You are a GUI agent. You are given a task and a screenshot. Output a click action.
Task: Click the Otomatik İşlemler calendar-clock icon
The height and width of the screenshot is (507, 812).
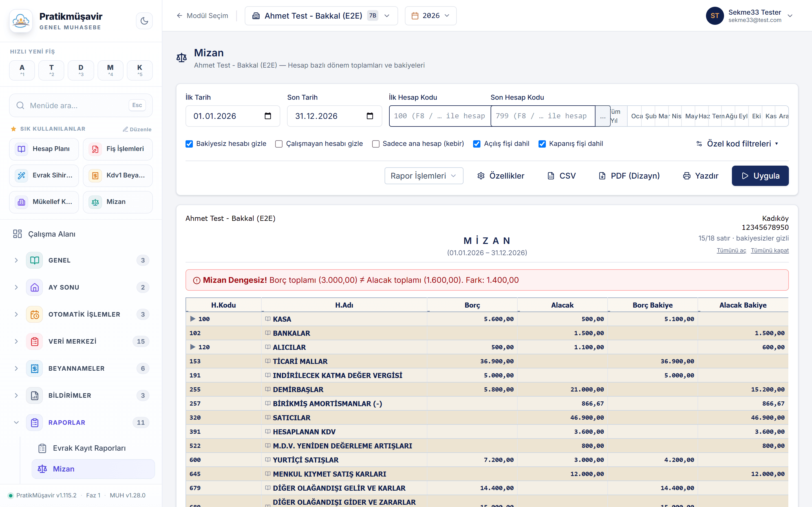click(35, 315)
